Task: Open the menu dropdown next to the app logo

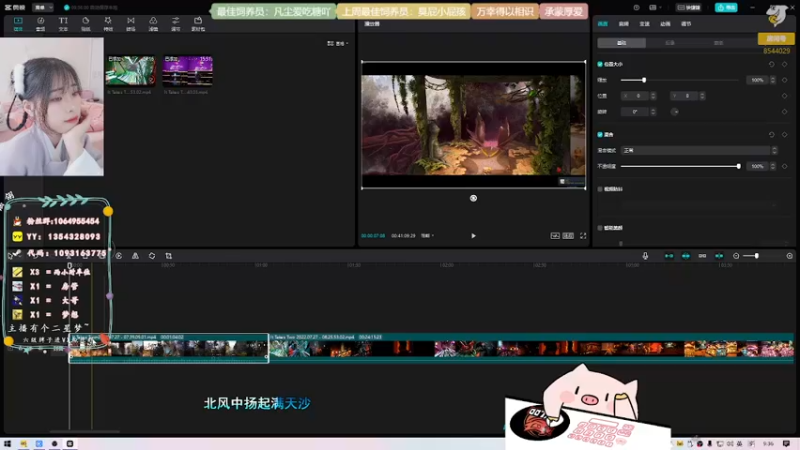Action: coord(43,8)
